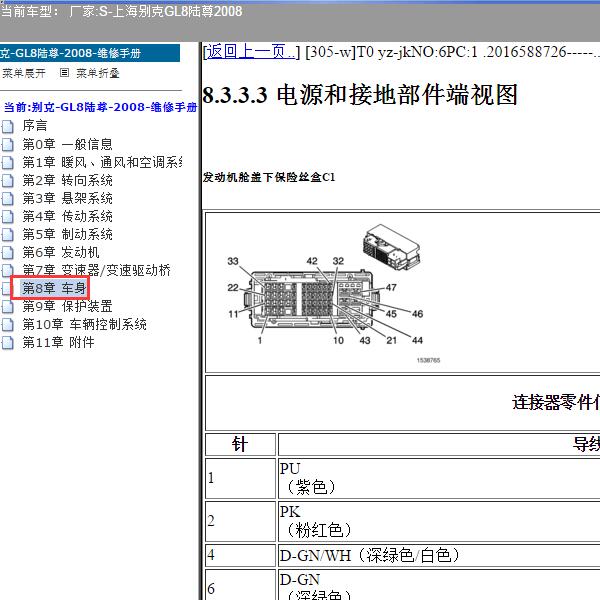
Task: Click the PU（紫色） wire color cell
Action: tap(439, 478)
